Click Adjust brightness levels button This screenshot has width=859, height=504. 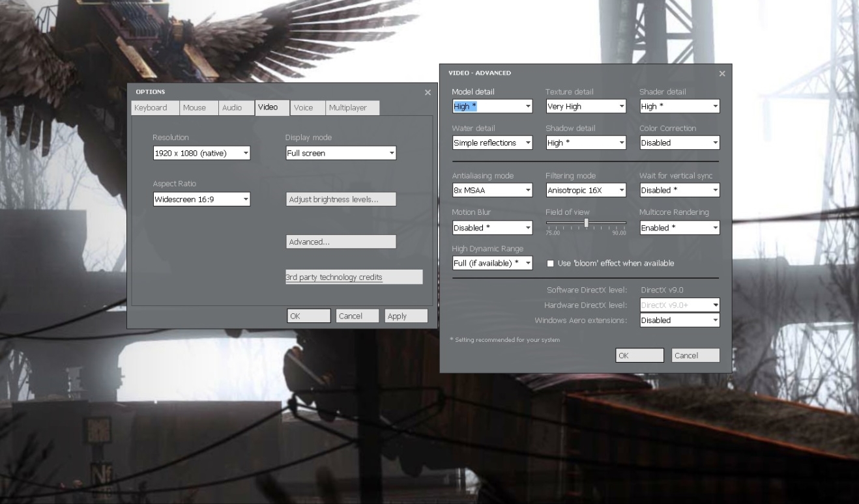341,199
